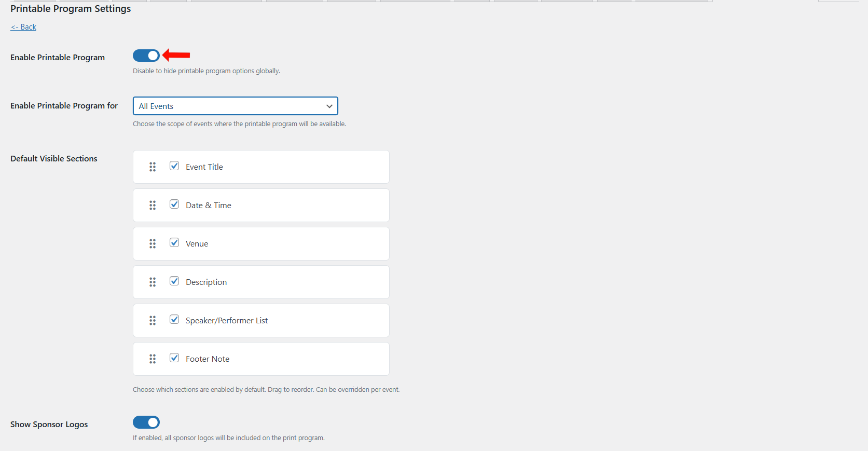Click the Speaker/Performer List label text
This screenshot has height=451, width=868.
227,321
